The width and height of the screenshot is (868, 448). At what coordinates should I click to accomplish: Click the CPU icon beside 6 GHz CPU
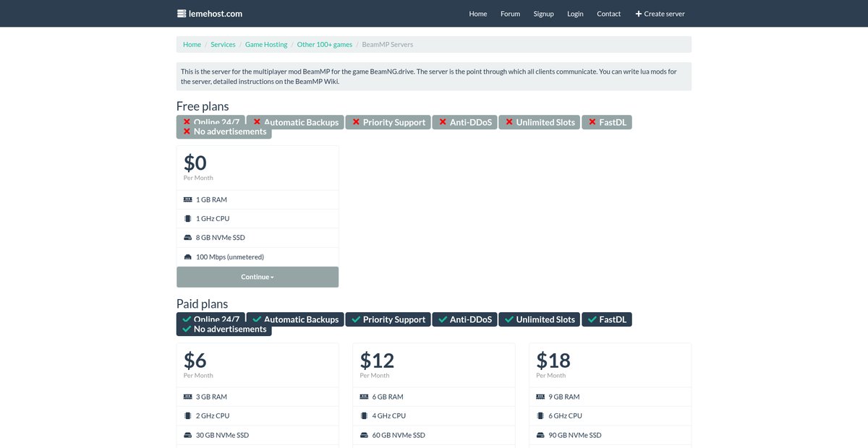click(540, 415)
